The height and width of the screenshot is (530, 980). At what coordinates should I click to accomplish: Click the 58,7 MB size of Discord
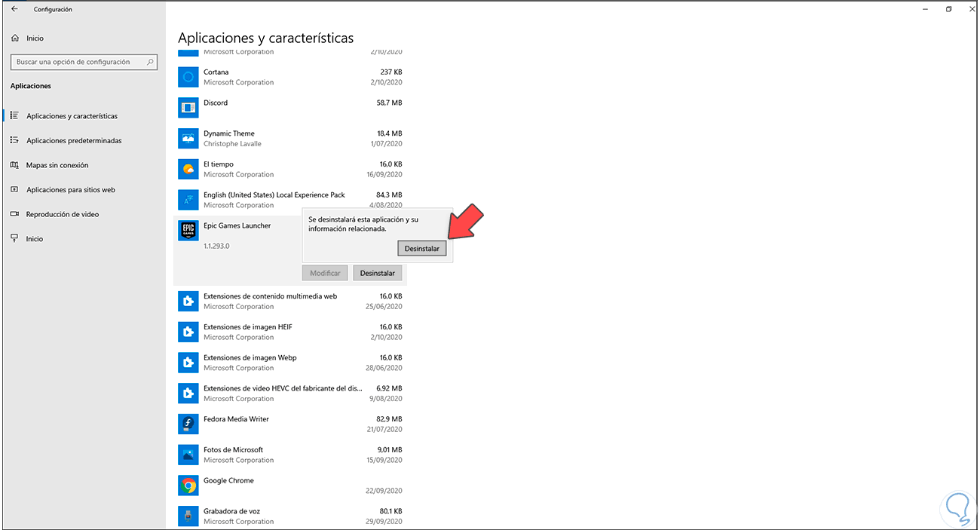(389, 103)
